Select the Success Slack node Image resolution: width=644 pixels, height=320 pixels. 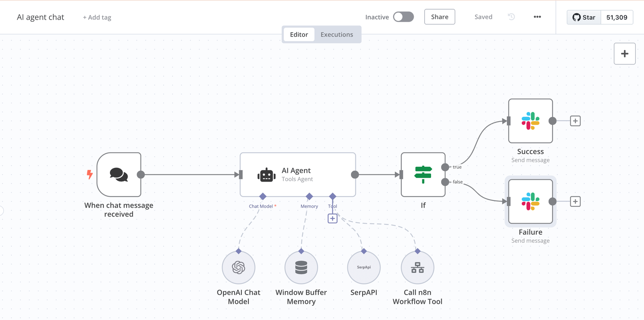click(x=530, y=121)
